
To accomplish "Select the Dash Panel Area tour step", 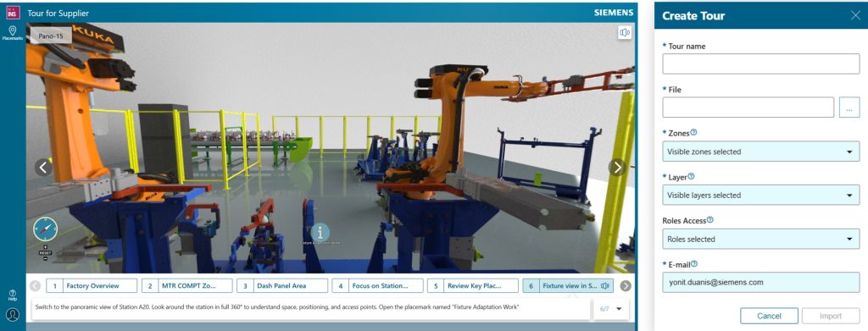I will tap(281, 285).
